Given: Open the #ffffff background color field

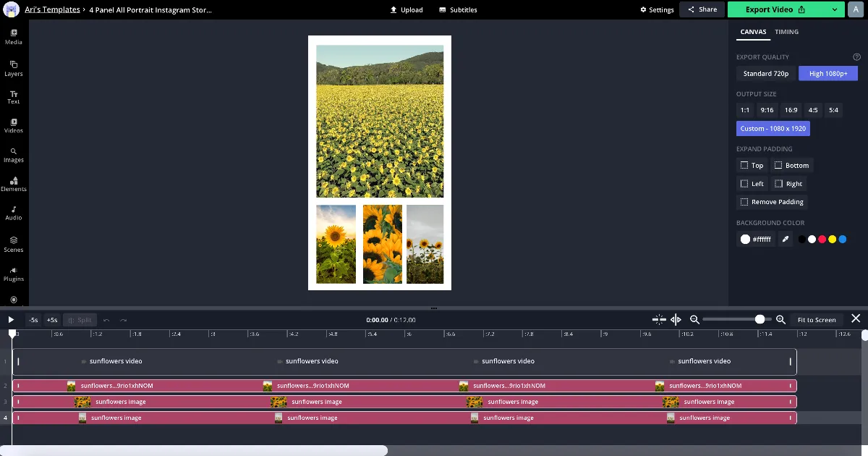Looking at the screenshot, I should 756,239.
